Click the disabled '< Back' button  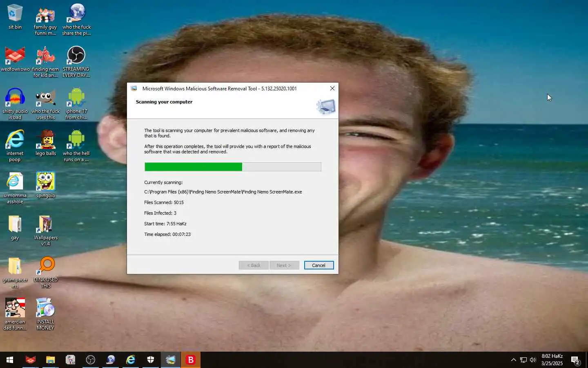coord(254,265)
